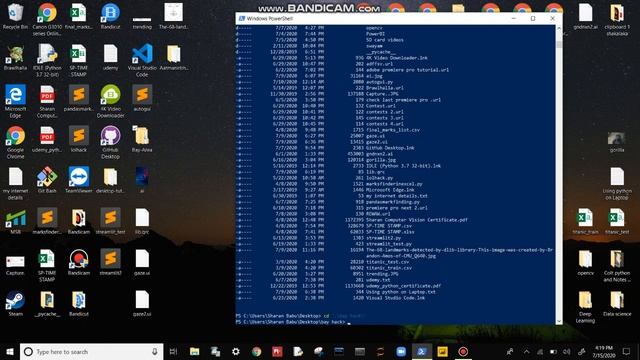This screenshot has height=360, width=640.
Task: Select streamlit2 Sublime file icon
Action: 110,262
